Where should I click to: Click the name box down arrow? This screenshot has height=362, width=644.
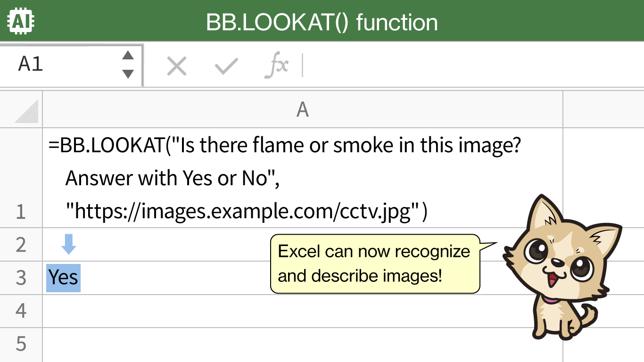(128, 74)
